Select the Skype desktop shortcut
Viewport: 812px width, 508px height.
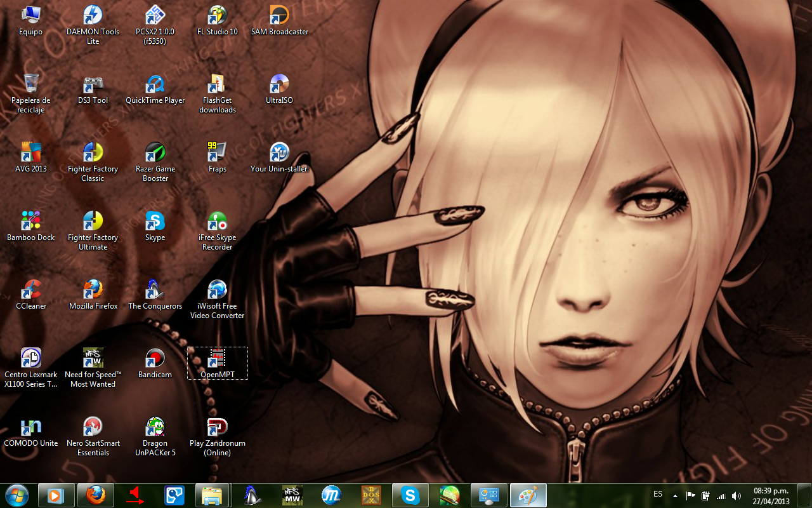pyautogui.click(x=155, y=226)
